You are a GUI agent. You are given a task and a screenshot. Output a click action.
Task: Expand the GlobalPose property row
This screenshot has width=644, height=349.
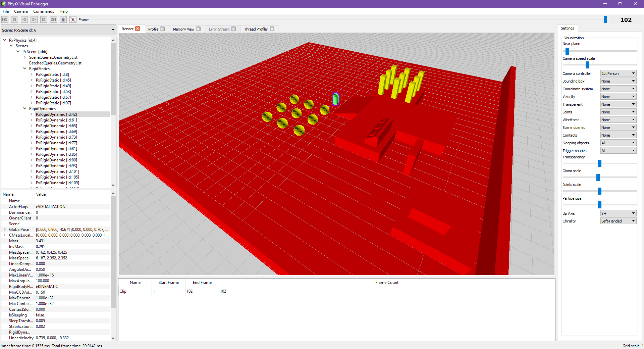pos(4,230)
